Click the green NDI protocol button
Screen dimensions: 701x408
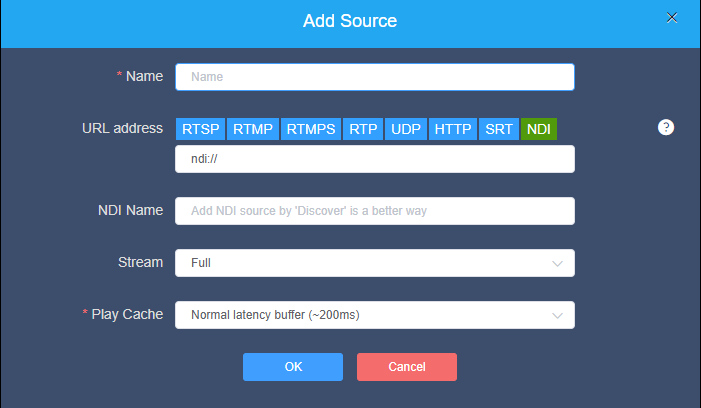[x=539, y=129]
